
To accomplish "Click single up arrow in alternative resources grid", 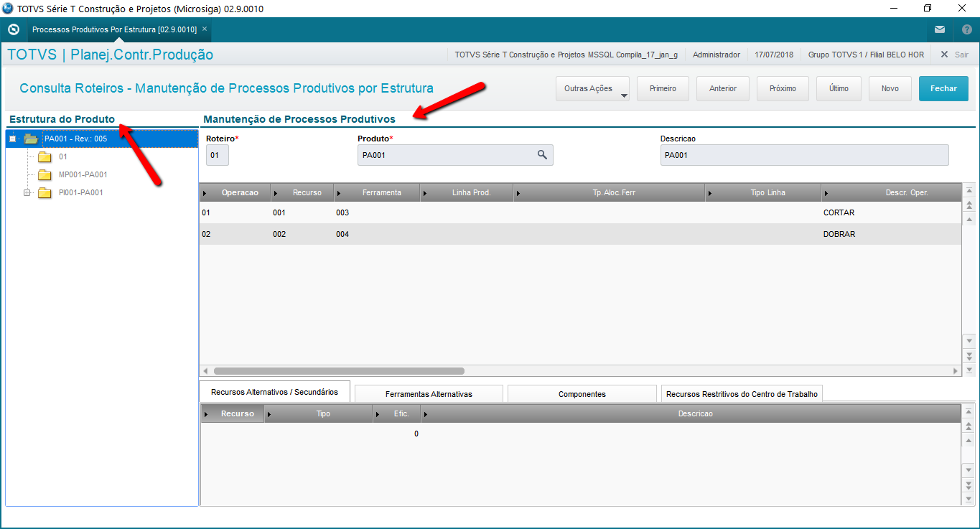I will click(969, 440).
